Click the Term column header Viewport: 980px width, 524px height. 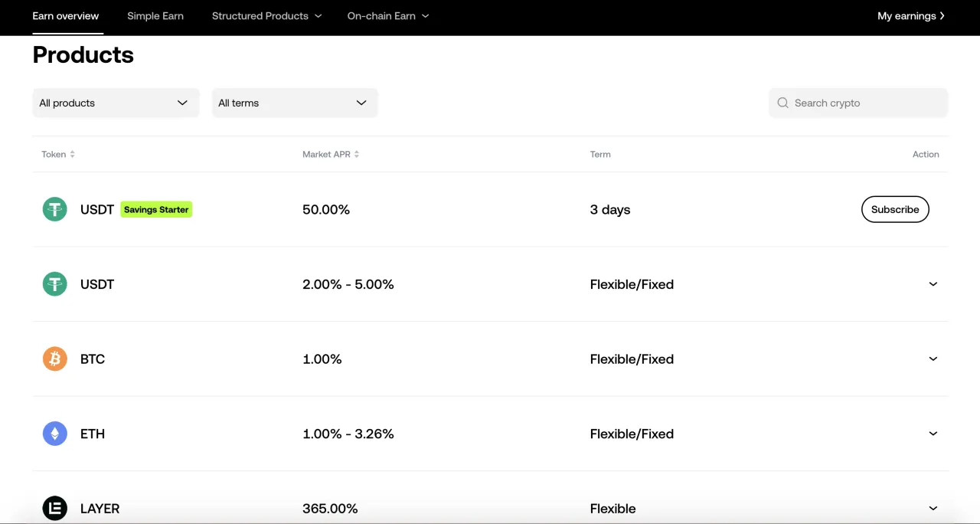[x=600, y=154]
